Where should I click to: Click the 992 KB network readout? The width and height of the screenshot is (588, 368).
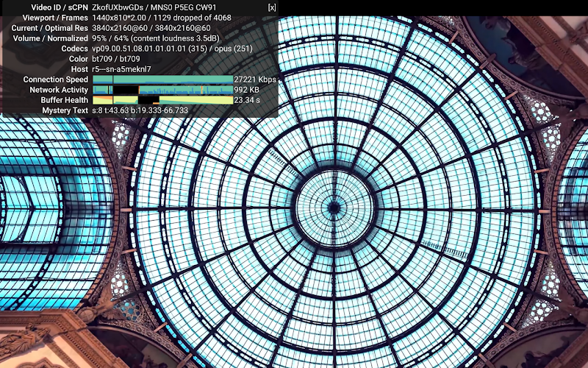246,90
